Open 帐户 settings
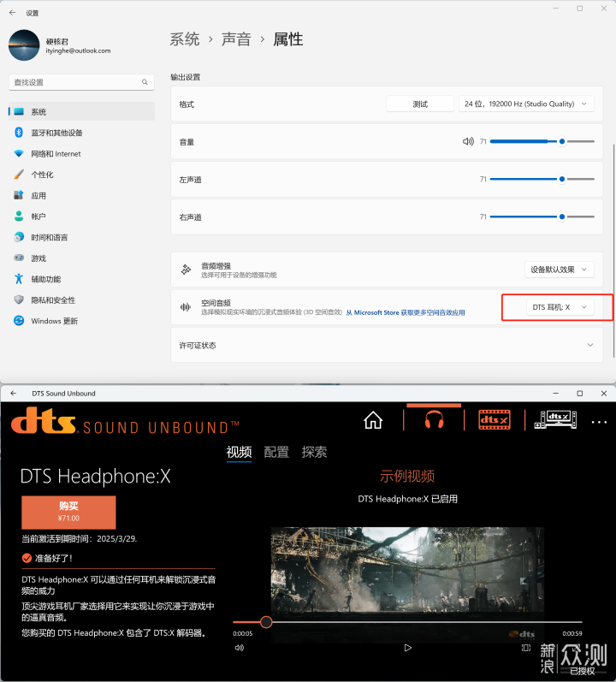Screen dimensions: 616x682 tap(81, 216)
